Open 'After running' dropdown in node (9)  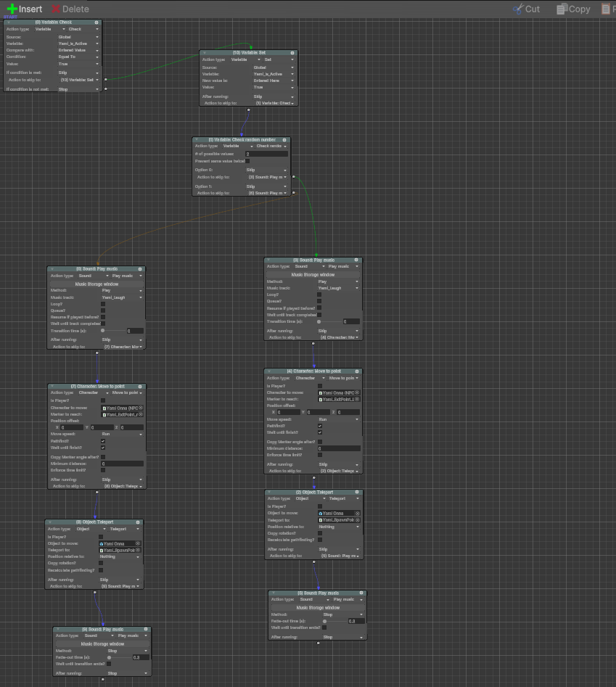point(128,673)
